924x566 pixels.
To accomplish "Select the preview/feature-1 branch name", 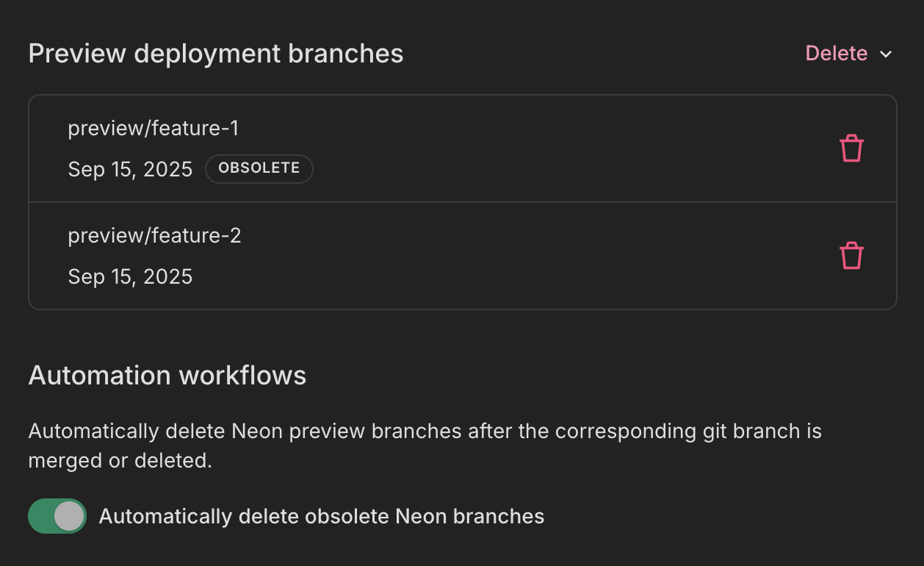I will pyautogui.click(x=153, y=129).
